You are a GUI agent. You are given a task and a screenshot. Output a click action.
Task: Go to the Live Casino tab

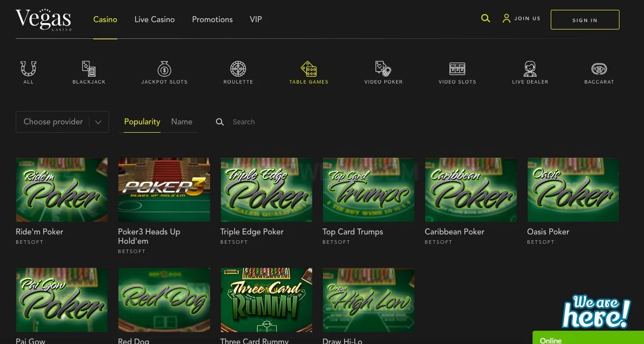(x=155, y=20)
